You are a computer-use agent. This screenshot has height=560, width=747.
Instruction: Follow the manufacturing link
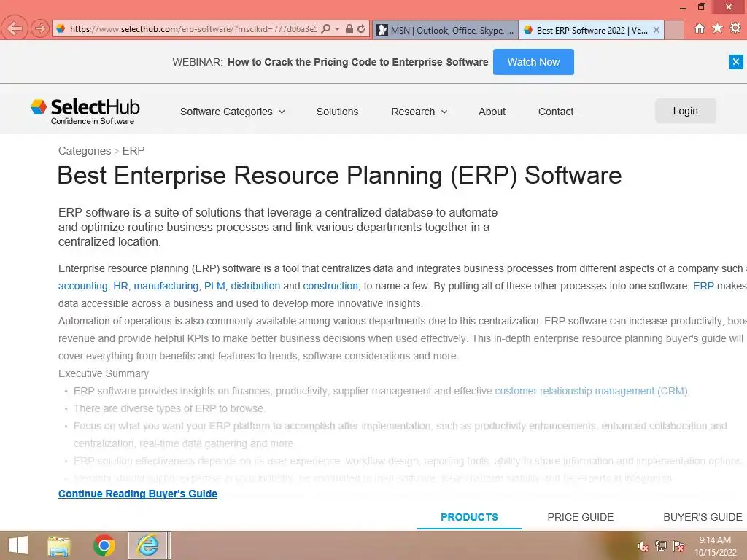pos(166,286)
